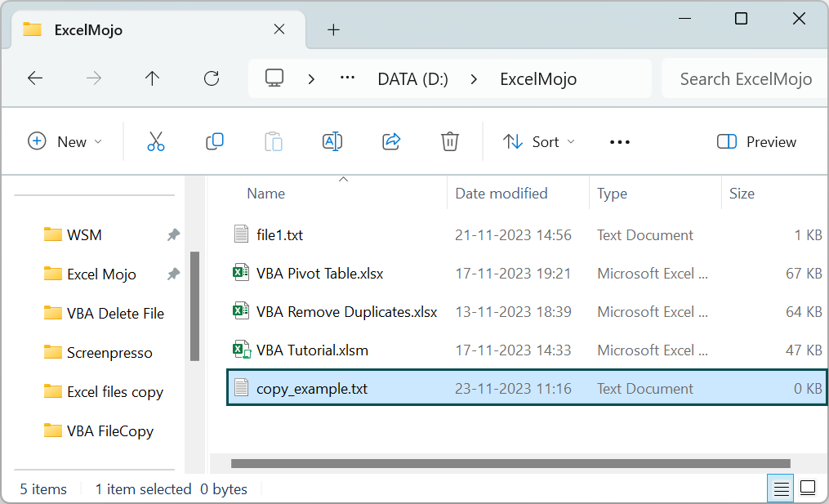Refresh the ExcelMojo folder
Screen dimensions: 829x504
[x=212, y=78]
